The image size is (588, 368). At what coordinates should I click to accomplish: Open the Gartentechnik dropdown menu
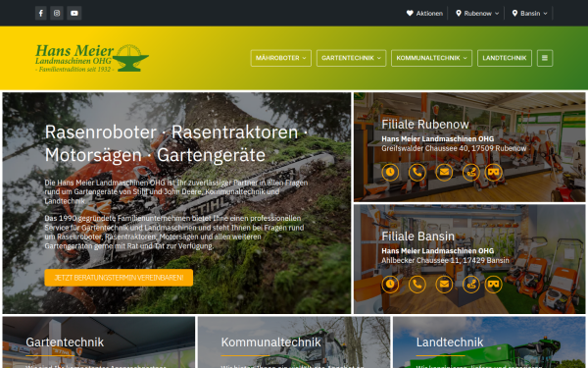[x=352, y=58]
